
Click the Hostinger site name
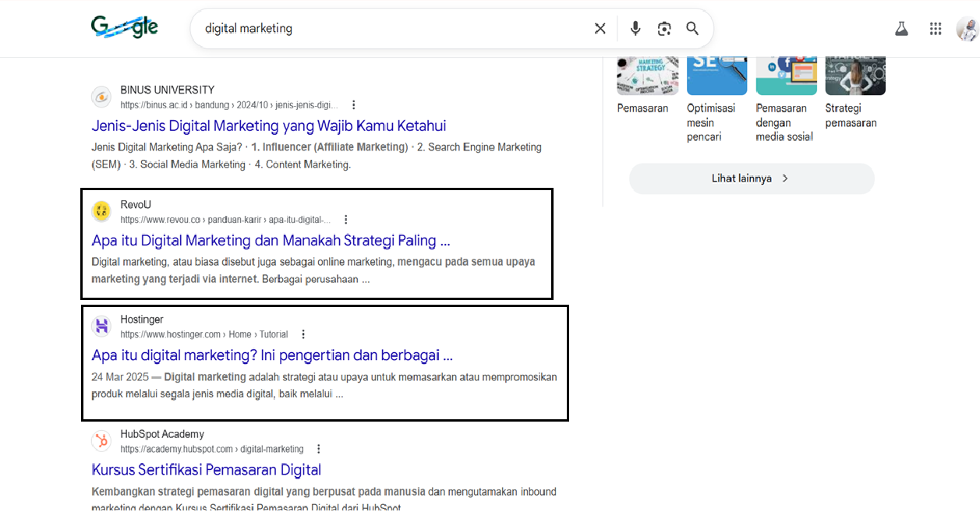click(142, 320)
